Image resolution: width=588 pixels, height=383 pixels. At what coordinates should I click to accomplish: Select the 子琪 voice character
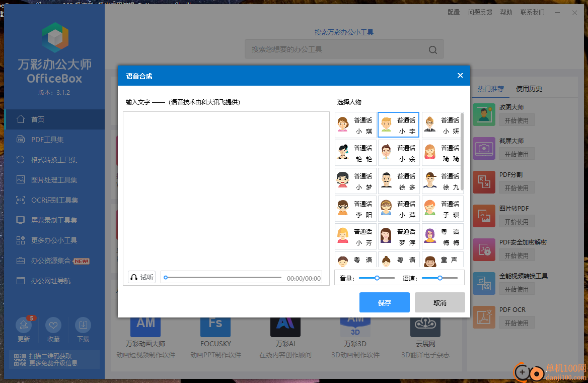pos(442,209)
